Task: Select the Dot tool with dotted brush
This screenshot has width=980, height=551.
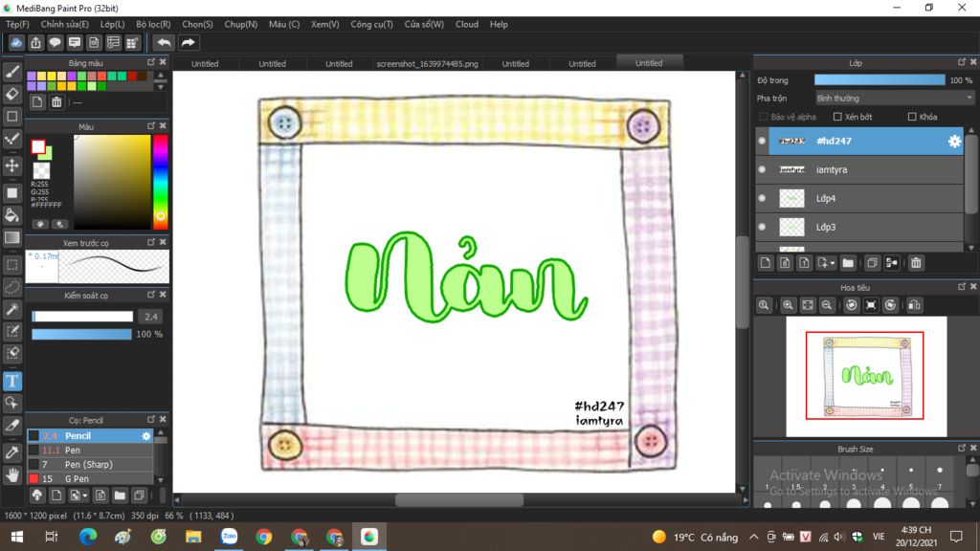Action: [11, 140]
